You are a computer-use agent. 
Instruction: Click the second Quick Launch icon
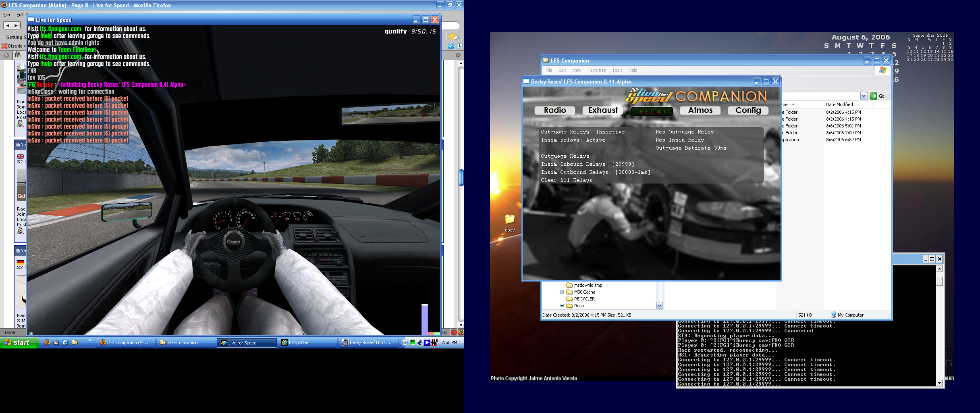click(x=56, y=342)
